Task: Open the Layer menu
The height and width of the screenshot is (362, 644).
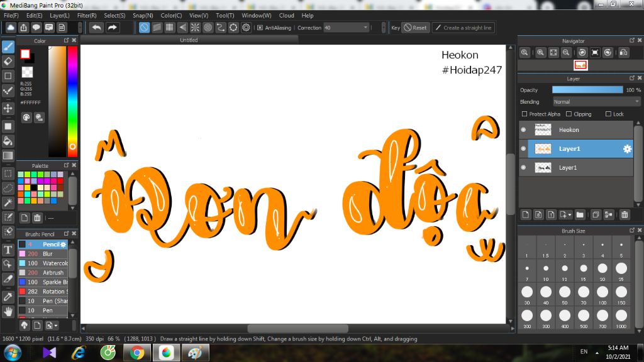Action: click(60, 15)
